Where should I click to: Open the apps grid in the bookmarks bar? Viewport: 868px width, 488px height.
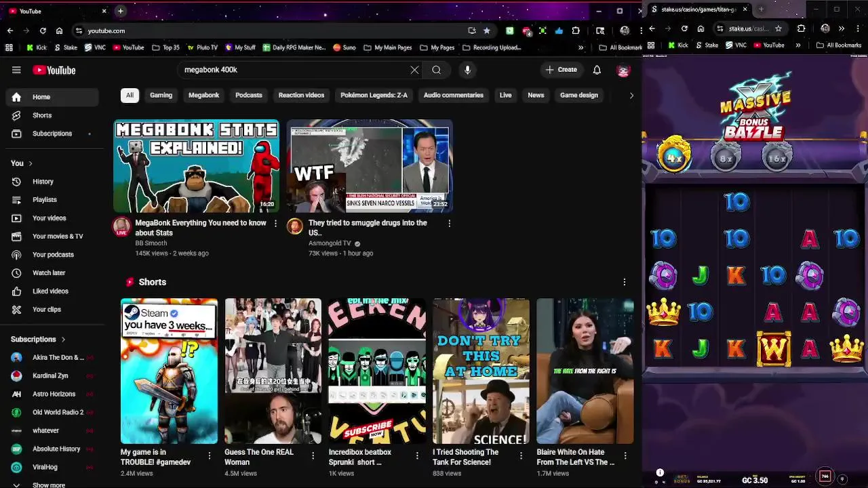(x=9, y=47)
